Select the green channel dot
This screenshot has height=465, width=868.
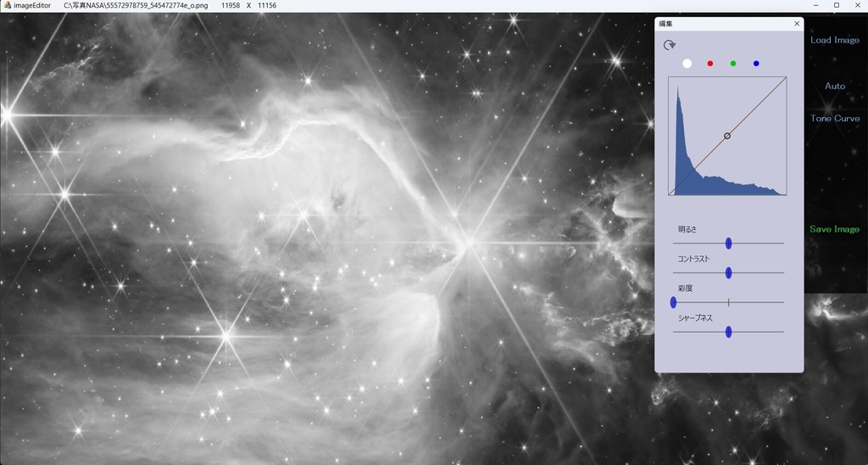pyautogui.click(x=733, y=64)
